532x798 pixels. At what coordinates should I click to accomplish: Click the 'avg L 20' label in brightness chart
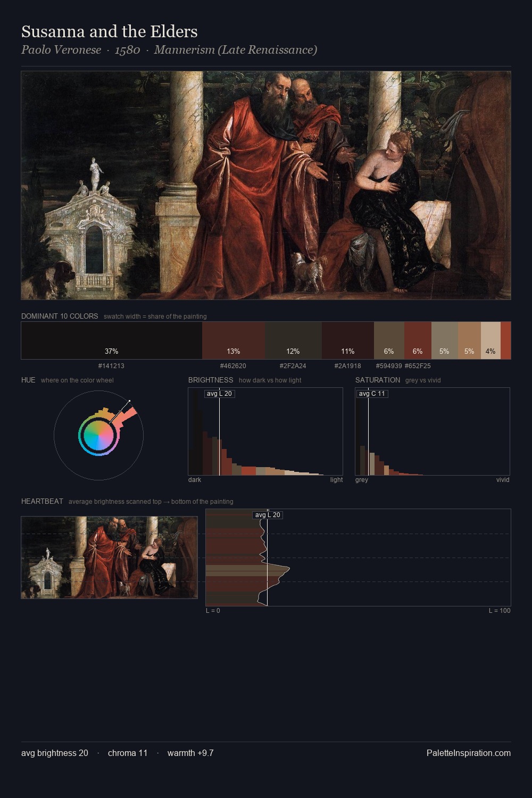pyautogui.click(x=219, y=394)
